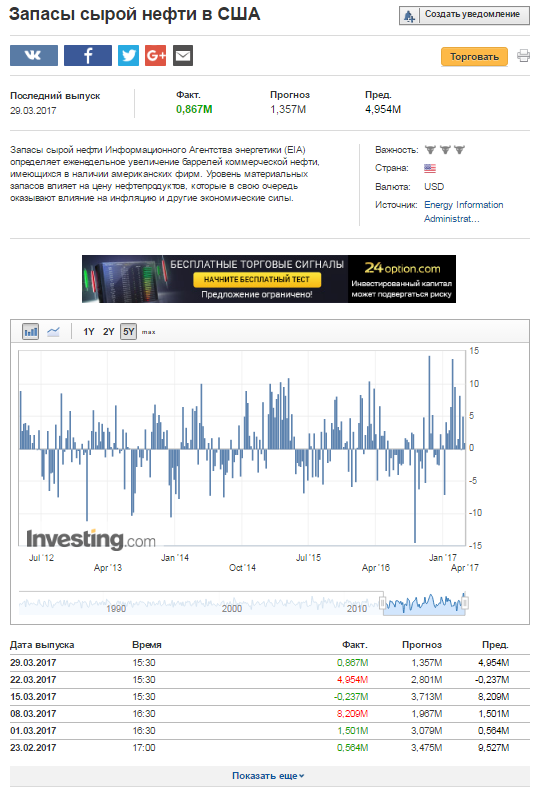Click the red 4,954M actual value

[x=352, y=680]
